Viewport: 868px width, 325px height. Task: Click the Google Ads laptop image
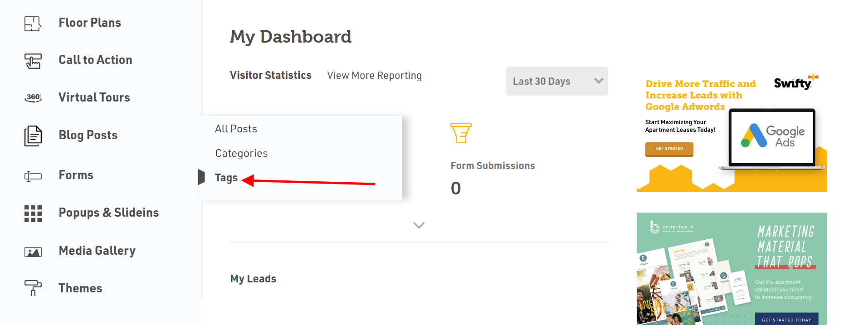tap(772, 137)
